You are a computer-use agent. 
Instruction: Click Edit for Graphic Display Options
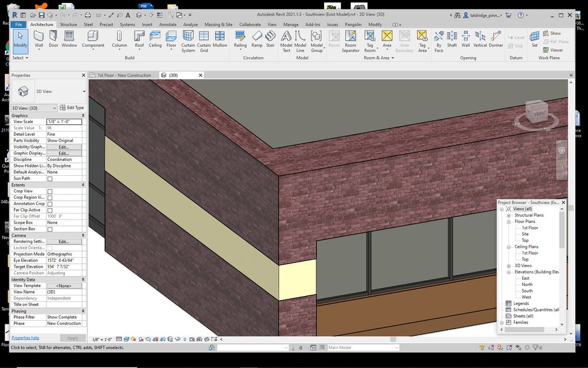coord(64,153)
